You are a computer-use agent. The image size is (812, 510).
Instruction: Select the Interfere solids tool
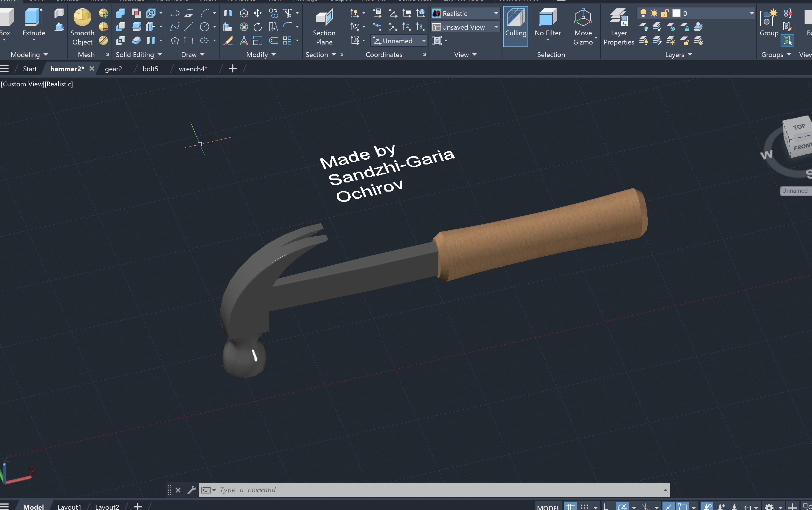137,13
